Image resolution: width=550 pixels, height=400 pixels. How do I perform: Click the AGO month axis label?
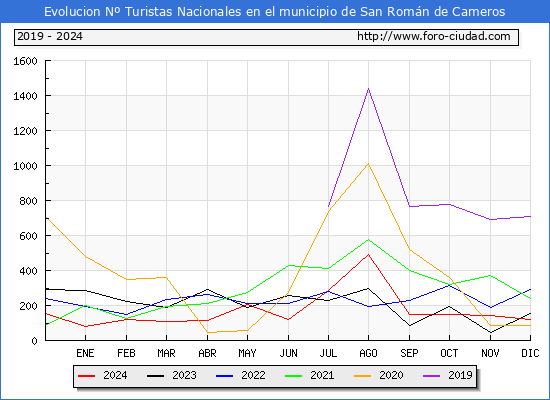pyautogui.click(x=368, y=353)
